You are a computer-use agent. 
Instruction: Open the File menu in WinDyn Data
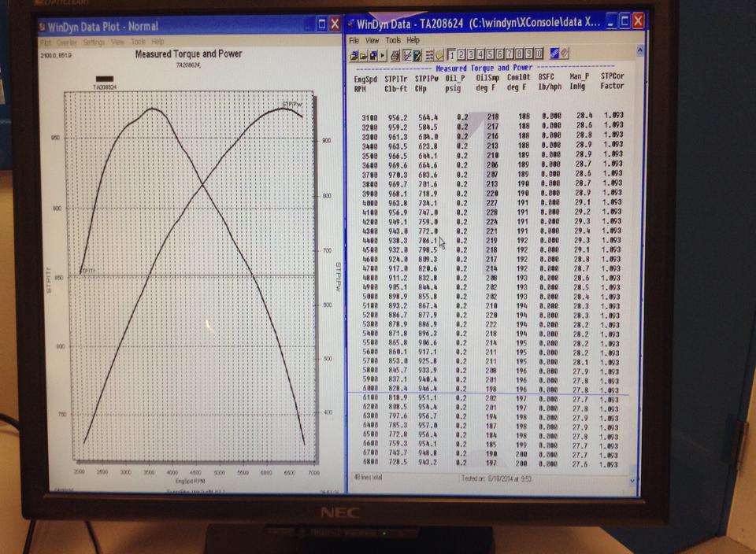tap(354, 40)
